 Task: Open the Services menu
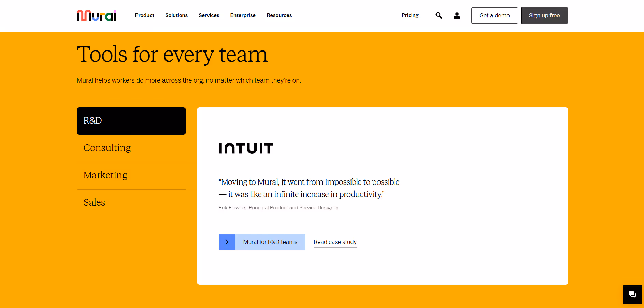coord(209,15)
